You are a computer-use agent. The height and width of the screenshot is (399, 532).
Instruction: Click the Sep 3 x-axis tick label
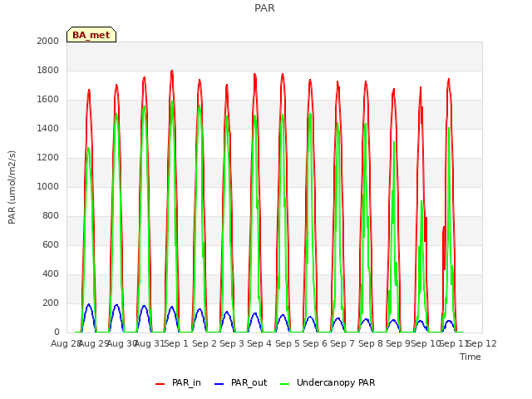coord(232,343)
